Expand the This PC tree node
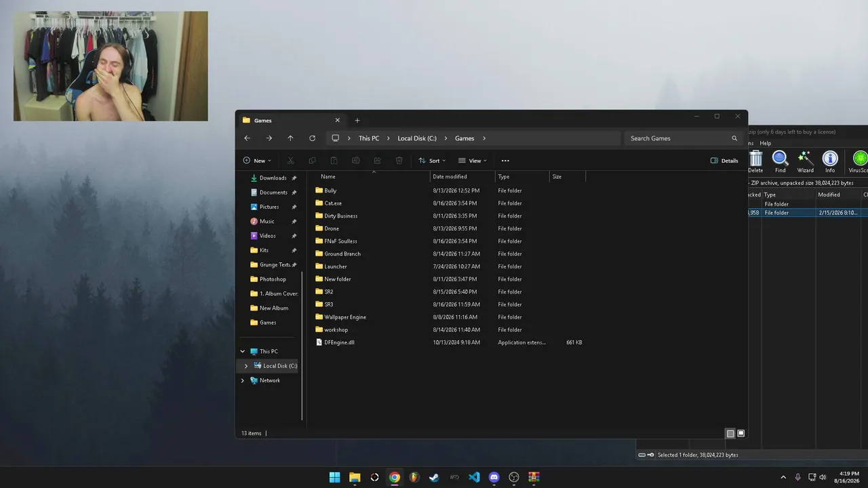 [243, 351]
